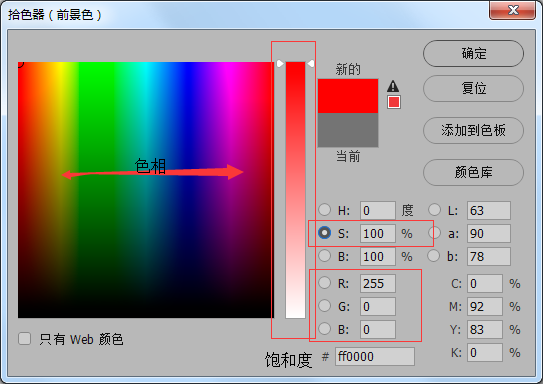
Task: Click the blue B value field showing 0
Action: pyautogui.click(x=378, y=329)
